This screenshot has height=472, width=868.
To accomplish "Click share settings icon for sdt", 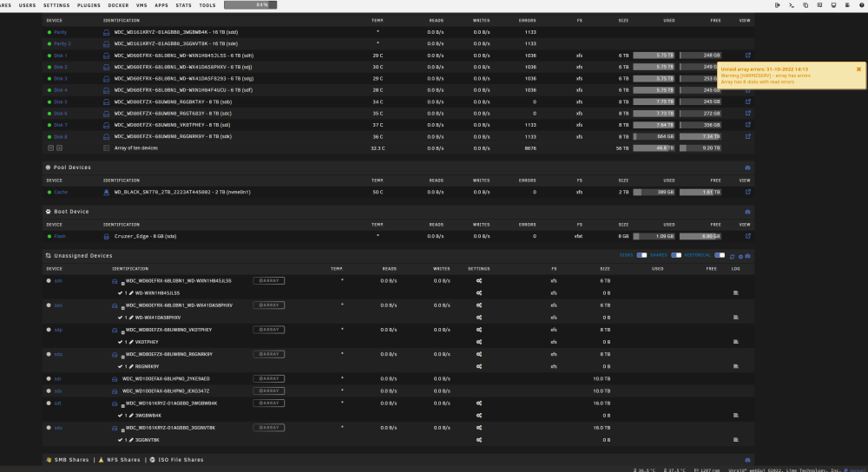I will pos(479,403).
